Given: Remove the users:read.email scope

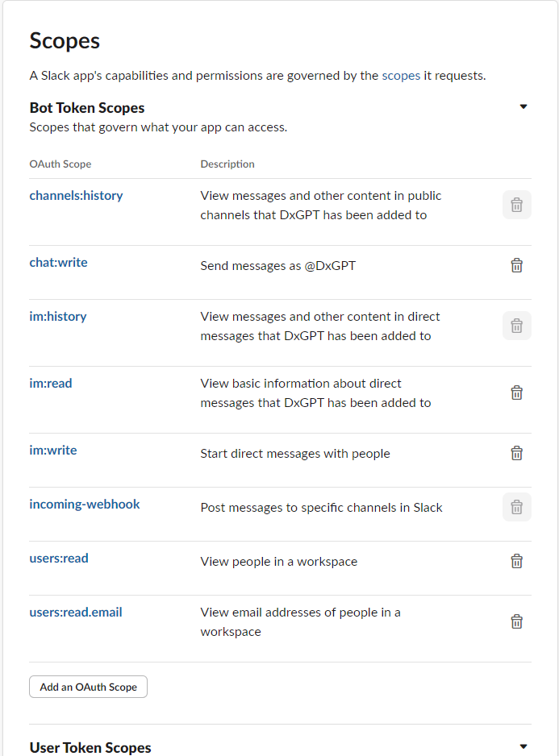Looking at the screenshot, I should point(517,621).
